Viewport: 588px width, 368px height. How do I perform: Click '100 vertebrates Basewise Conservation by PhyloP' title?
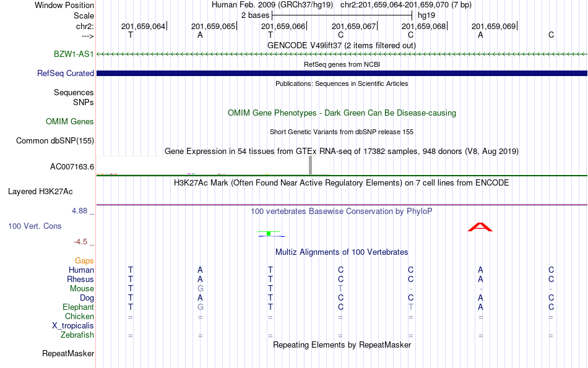(342, 211)
